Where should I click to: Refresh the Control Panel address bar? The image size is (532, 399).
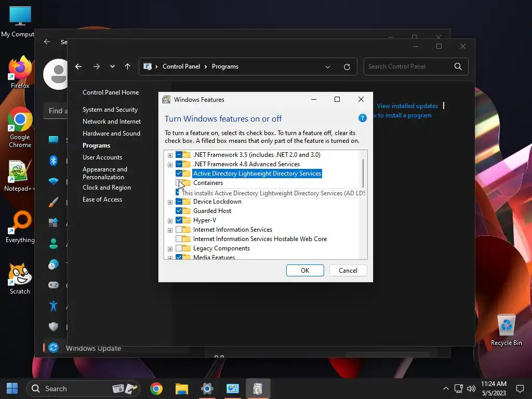pyautogui.click(x=347, y=67)
